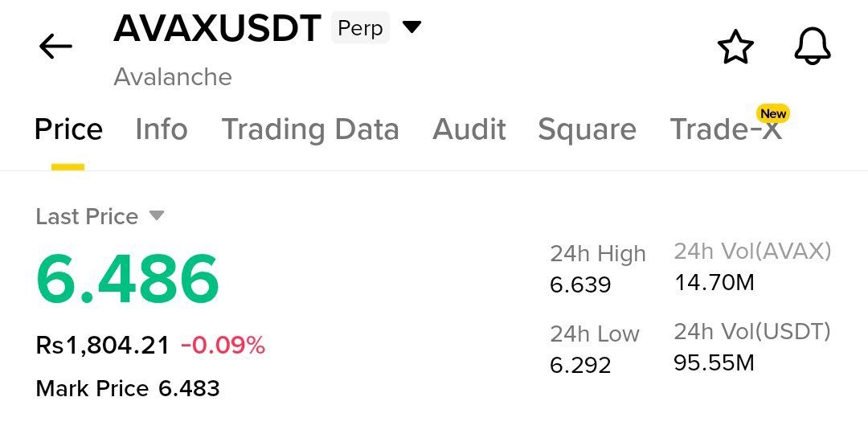Switch to the Audit tab
Screen dimensions: 868x438
(x=469, y=129)
